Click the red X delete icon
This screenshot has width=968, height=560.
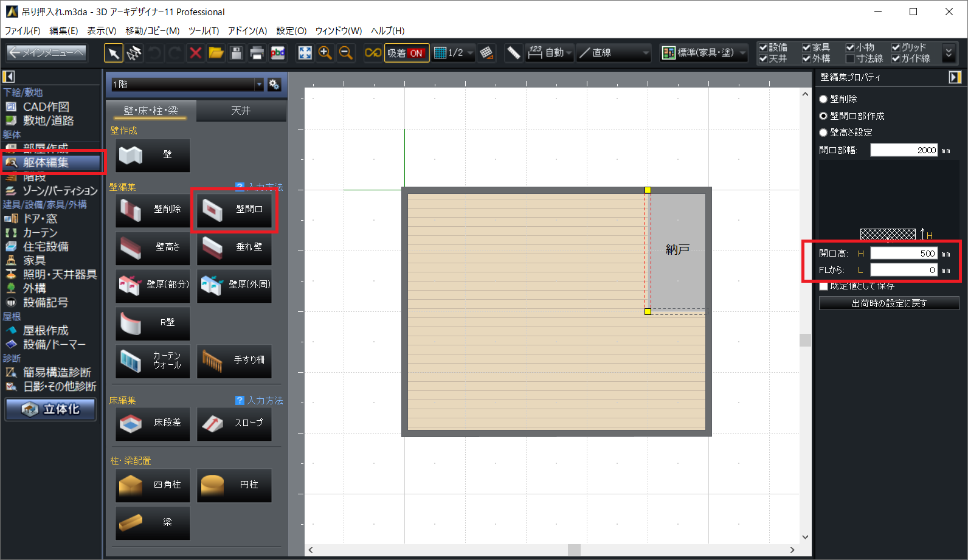click(196, 54)
